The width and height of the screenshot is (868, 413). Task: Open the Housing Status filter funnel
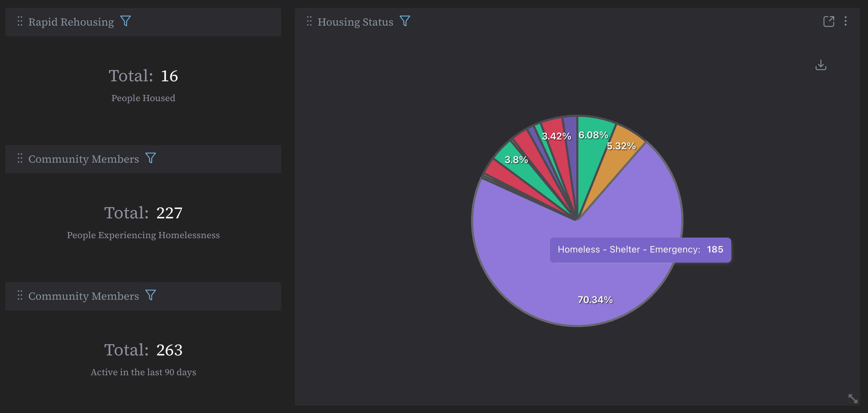[405, 21]
